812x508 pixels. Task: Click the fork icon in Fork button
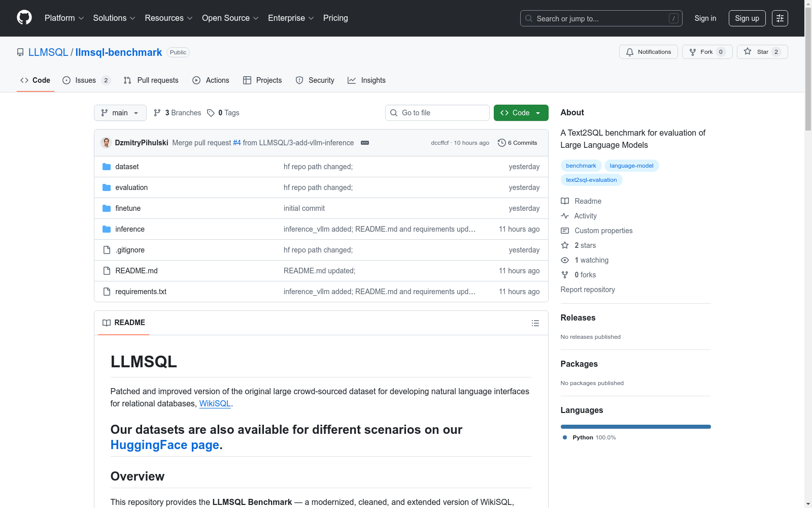pyautogui.click(x=693, y=52)
